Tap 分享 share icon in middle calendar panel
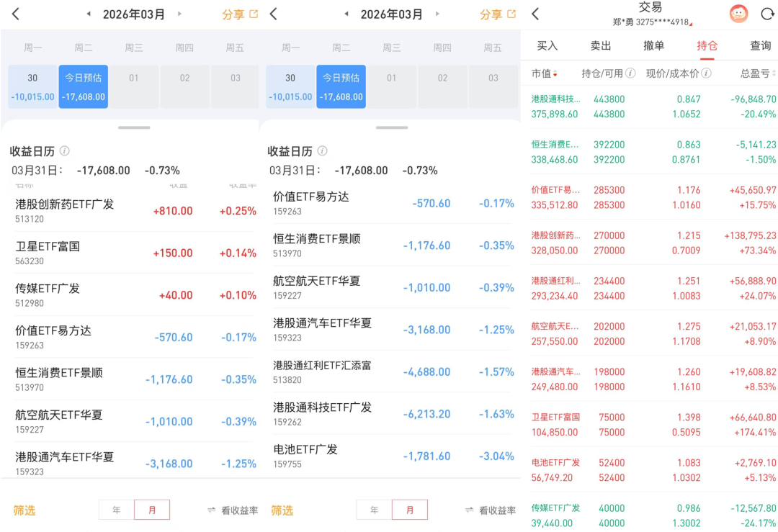This screenshot has width=778, height=532. (511, 14)
